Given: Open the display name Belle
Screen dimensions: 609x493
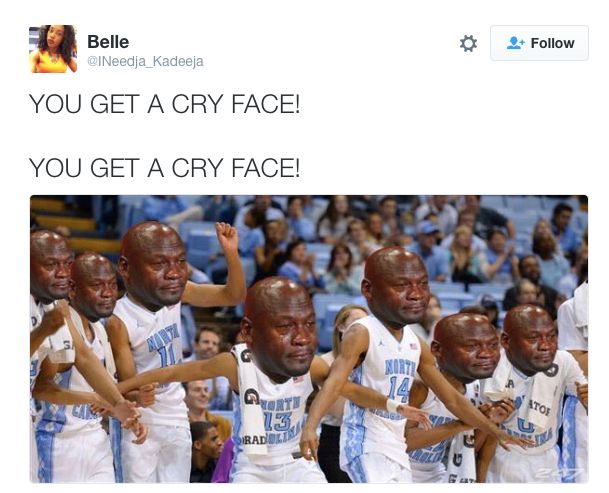Looking at the screenshot, I should click(x=108, y=42).
